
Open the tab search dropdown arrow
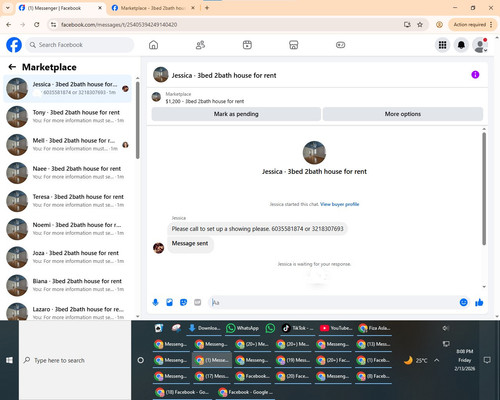[7, 8]
